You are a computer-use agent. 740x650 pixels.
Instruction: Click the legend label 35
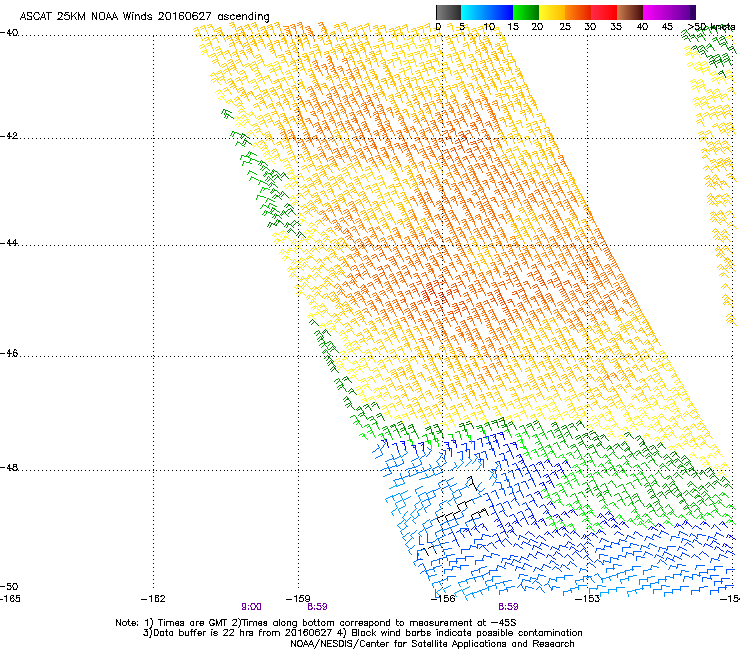point(616,26)
